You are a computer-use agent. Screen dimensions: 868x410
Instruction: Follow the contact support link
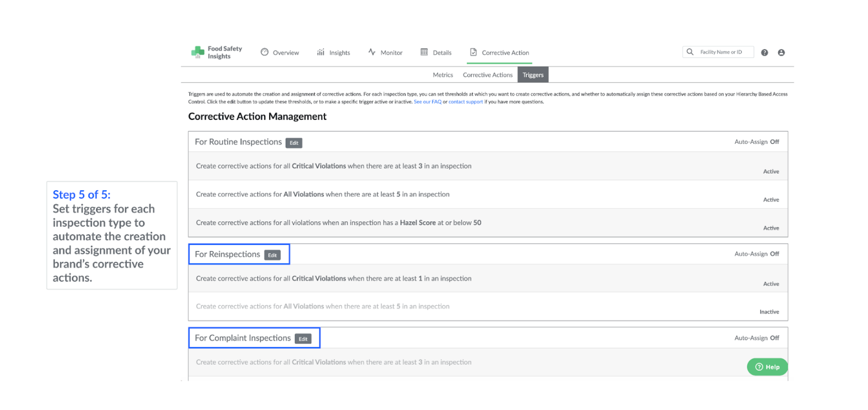click(466, 102)
